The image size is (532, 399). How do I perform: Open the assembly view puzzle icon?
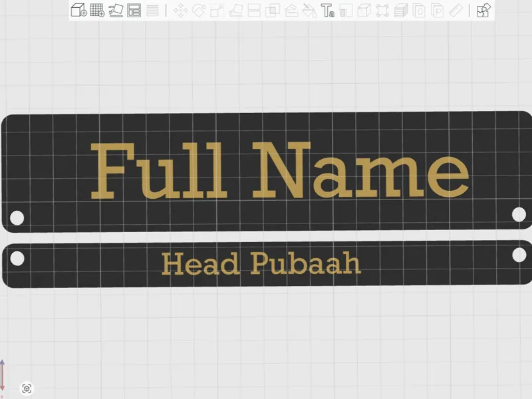pos(483,10)
